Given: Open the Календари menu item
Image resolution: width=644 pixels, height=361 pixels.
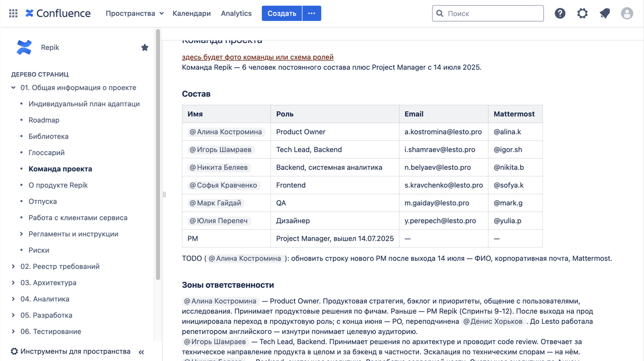Looking at the screenshot, I should (191, 13).
